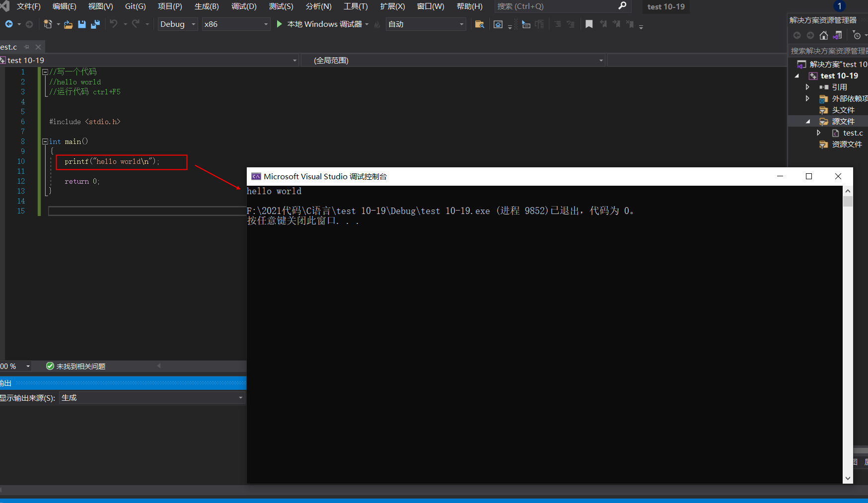Open the (全局范围) scope dropdown

(453, 60)
